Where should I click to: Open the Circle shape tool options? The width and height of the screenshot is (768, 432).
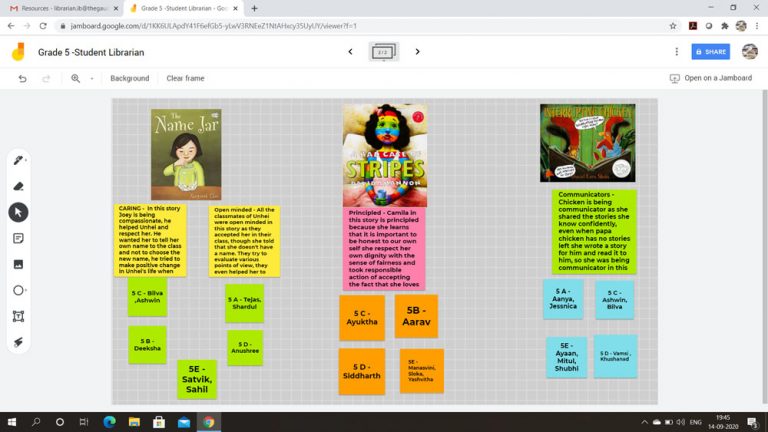tap(18, 290)
